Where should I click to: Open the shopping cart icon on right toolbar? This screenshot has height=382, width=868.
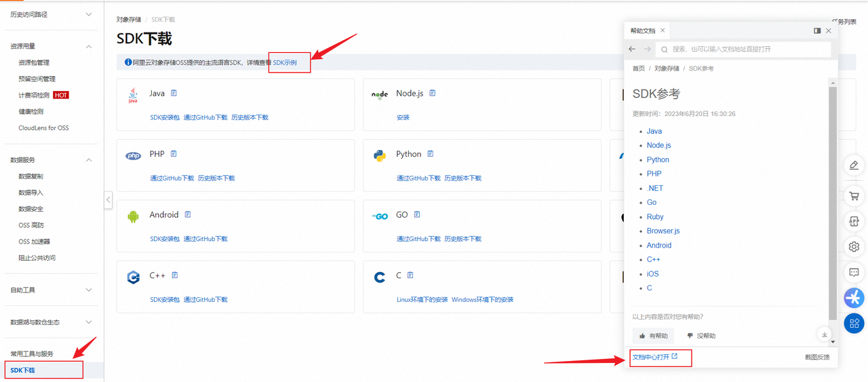click(x=854, y=196)
